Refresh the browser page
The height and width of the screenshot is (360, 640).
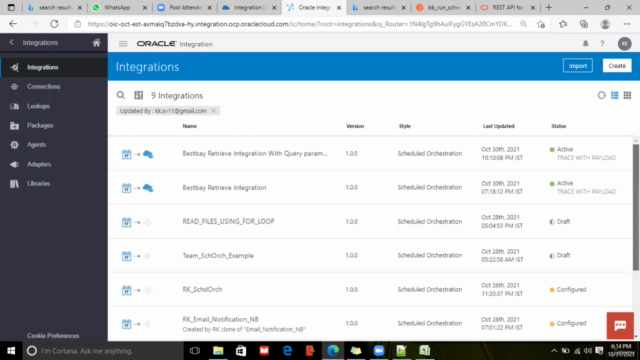54,24
